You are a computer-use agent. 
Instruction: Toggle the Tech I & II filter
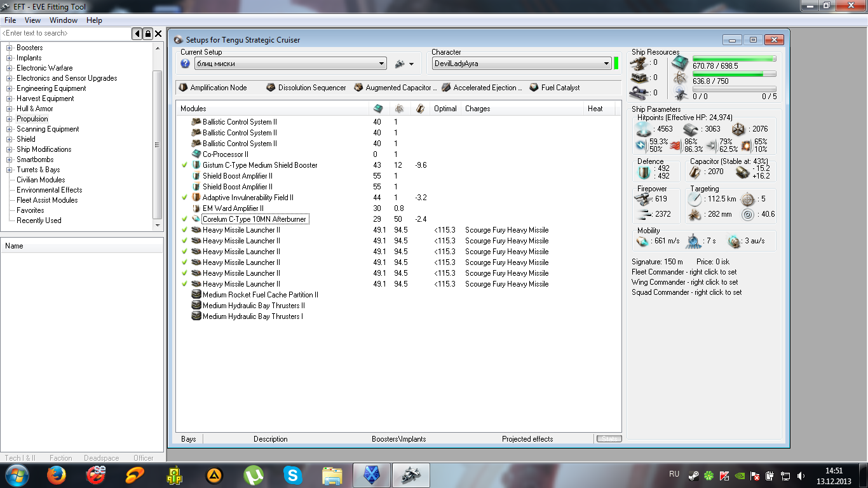click(20, 457)
